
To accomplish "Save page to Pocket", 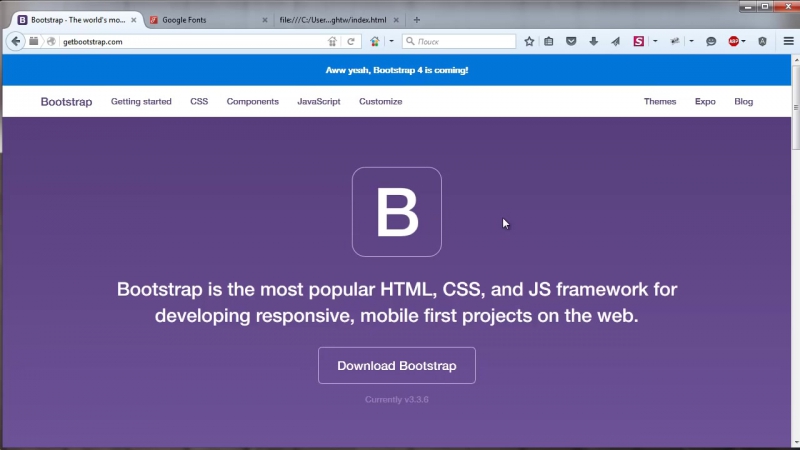I will 571,41.
